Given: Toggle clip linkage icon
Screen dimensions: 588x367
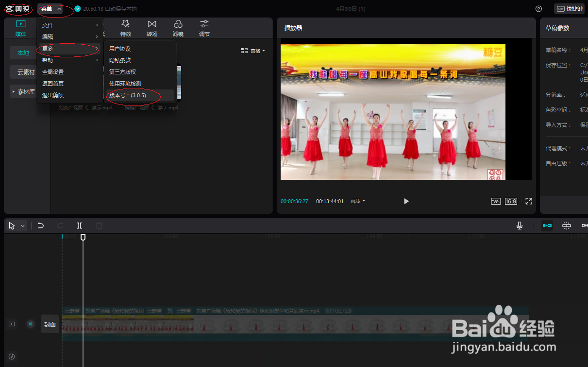Looking at the screenshot, I should point(584,226).
